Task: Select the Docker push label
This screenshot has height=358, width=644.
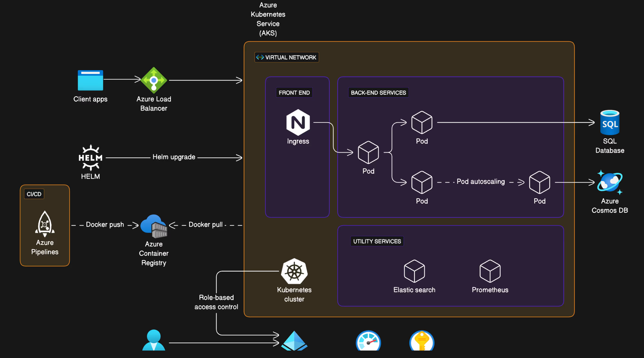Action: pos(105,225)
